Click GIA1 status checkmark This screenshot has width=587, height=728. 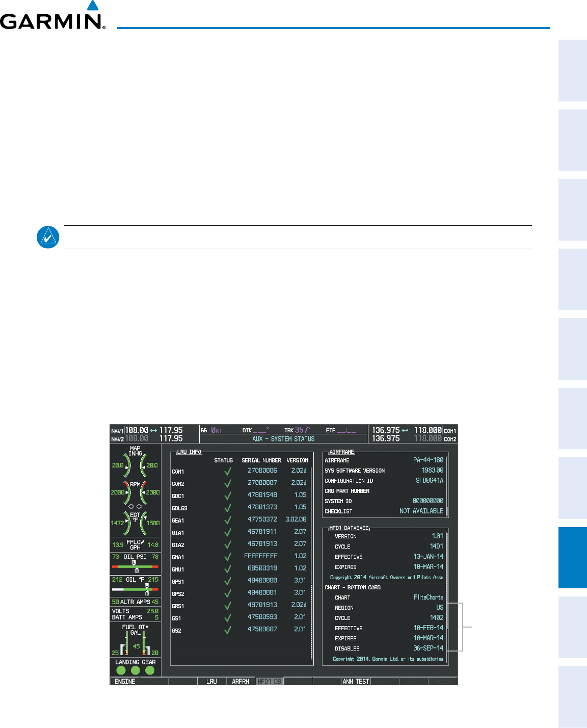[x=227, y=532]
